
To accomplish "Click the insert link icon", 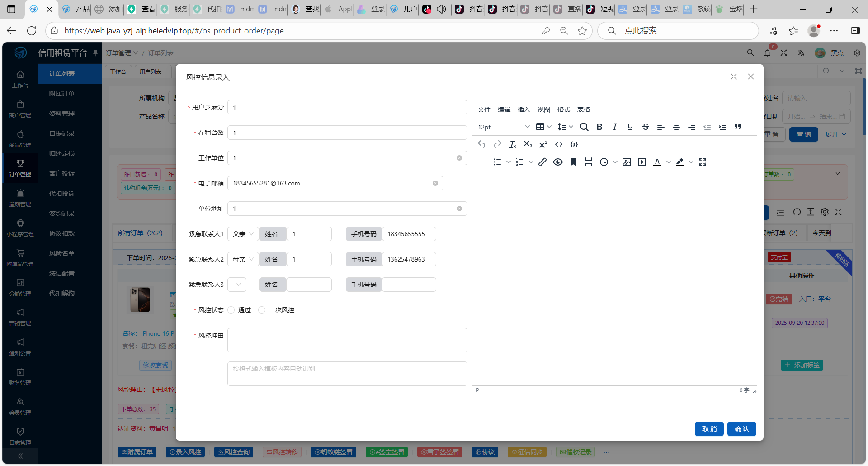I will click(542, 162).
